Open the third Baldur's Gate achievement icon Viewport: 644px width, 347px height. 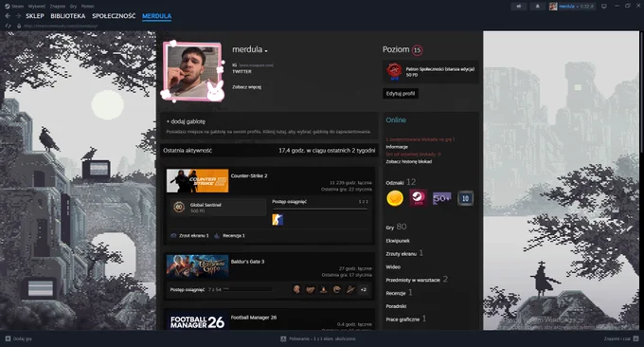coord(323,289)
